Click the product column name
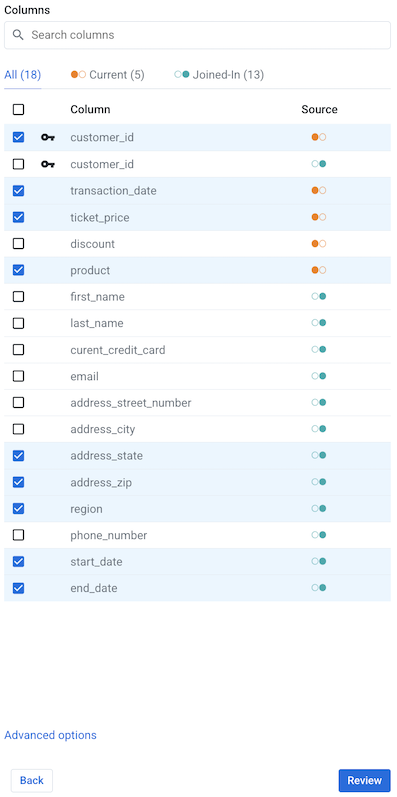The height and width of the screenshot is (797, 397). tap(90, 270)
